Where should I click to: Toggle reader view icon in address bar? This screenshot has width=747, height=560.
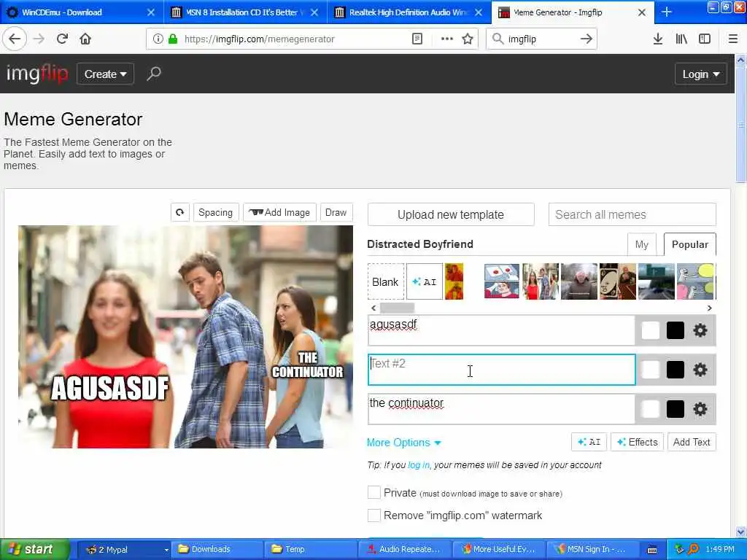point(417,39)
